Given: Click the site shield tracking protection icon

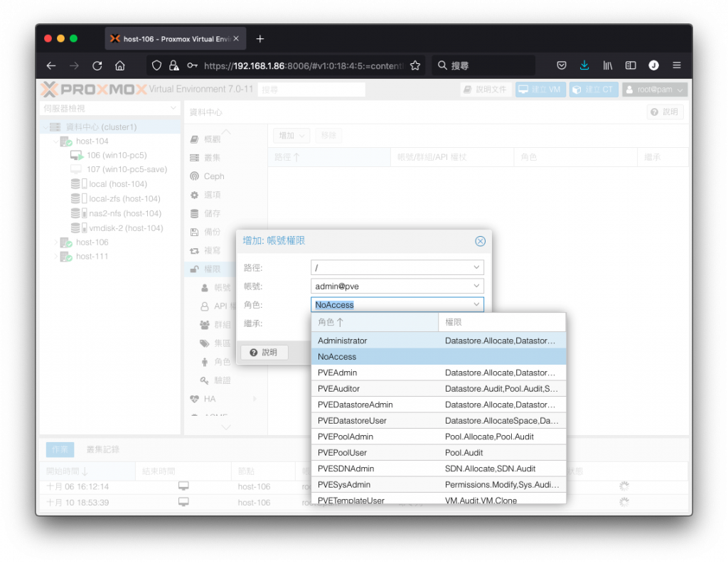Looking at the screenshot, I should click(157, 65).
